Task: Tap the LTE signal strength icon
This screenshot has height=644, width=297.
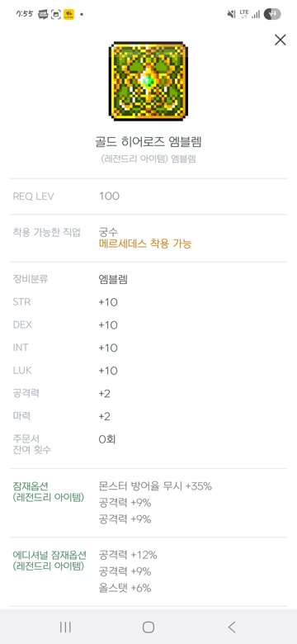Action: (250, 14)
